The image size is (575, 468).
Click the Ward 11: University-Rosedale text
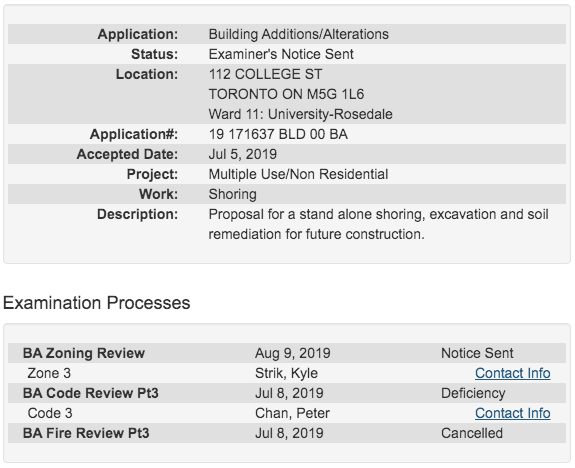300,114
